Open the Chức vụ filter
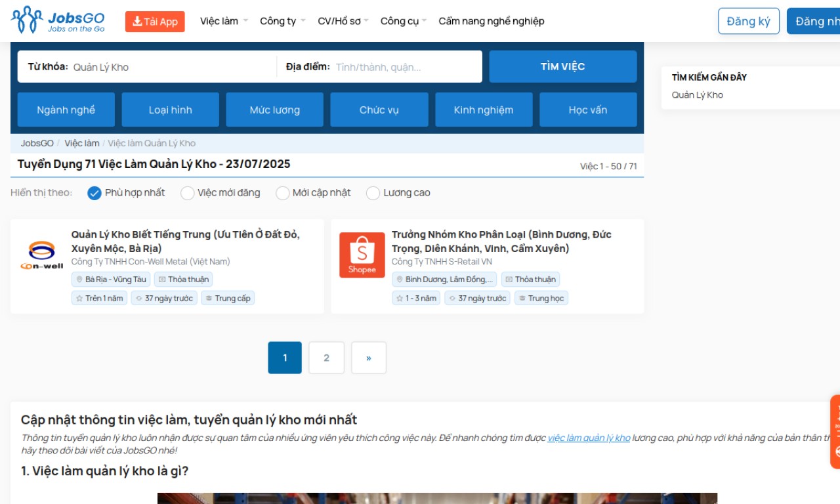The height and width of the screenshot is (504, 840). point(379,110)
